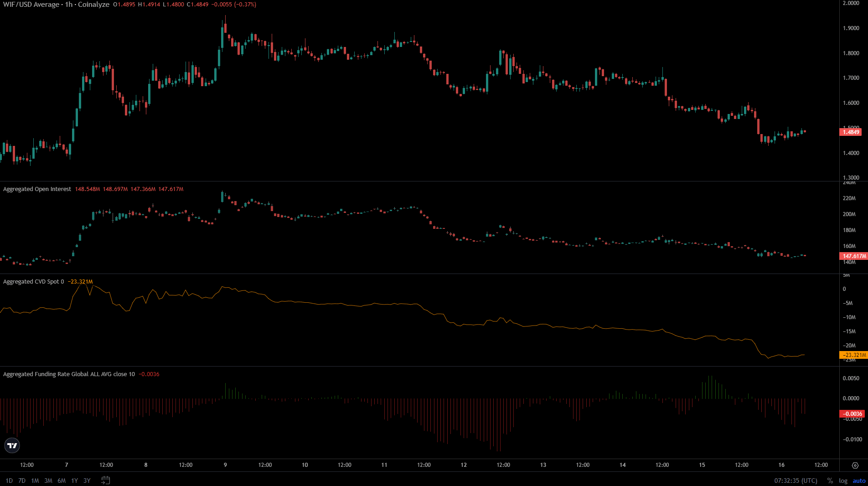Toggle log scale mode
868x486 pixels.
pos(843,481)
